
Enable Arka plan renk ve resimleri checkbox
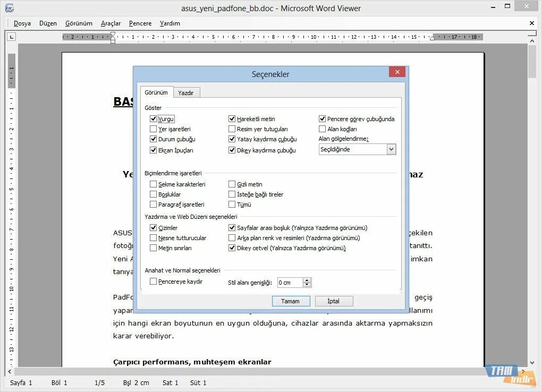(x=232, y=238)
